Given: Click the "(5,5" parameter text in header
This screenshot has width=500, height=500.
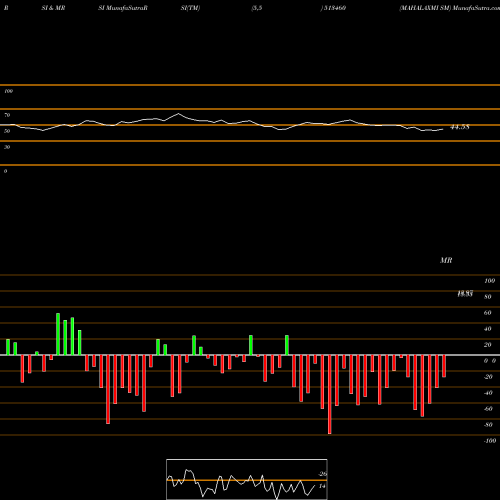Looking at the screenshot, I should tap(257, 8).
